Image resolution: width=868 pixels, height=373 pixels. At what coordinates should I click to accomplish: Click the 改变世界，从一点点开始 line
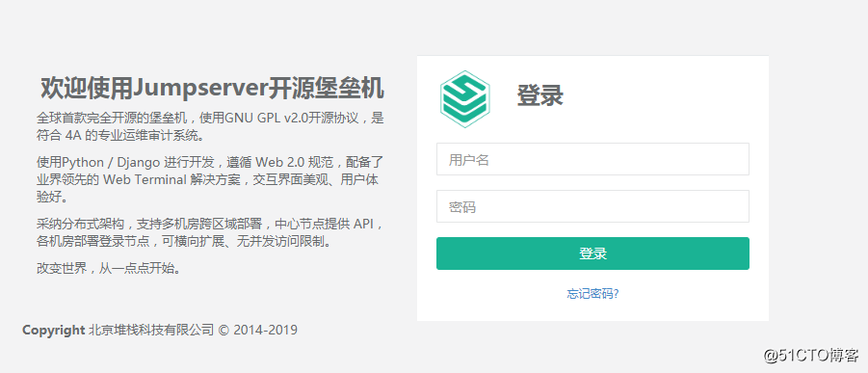[109, 269]
